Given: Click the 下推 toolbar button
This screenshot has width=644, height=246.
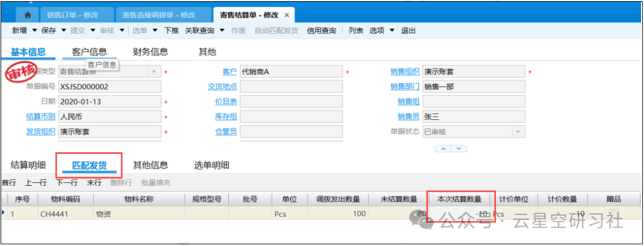Looking at the screenshot, I should [x=171, y=30].
